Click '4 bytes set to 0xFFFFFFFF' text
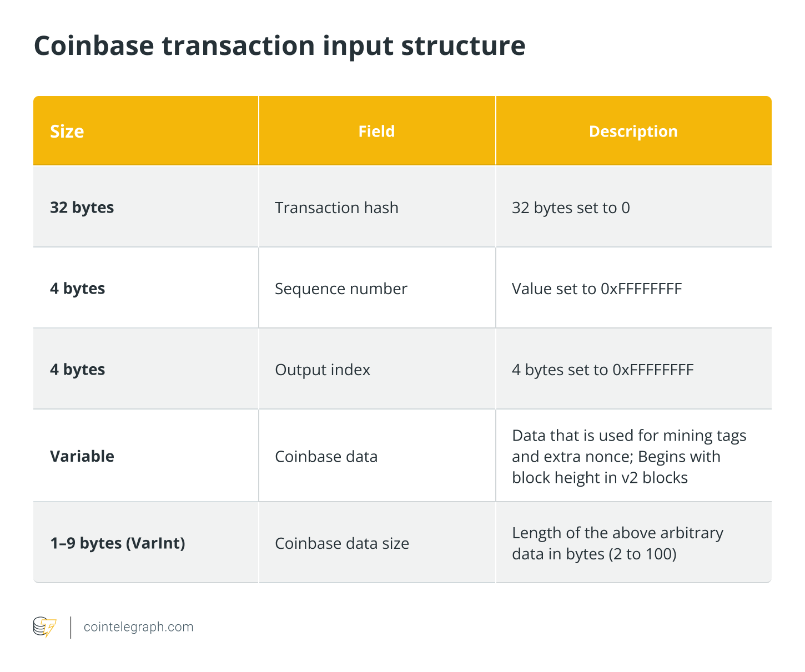Screen dimensions: 805x672 (603, 370)
